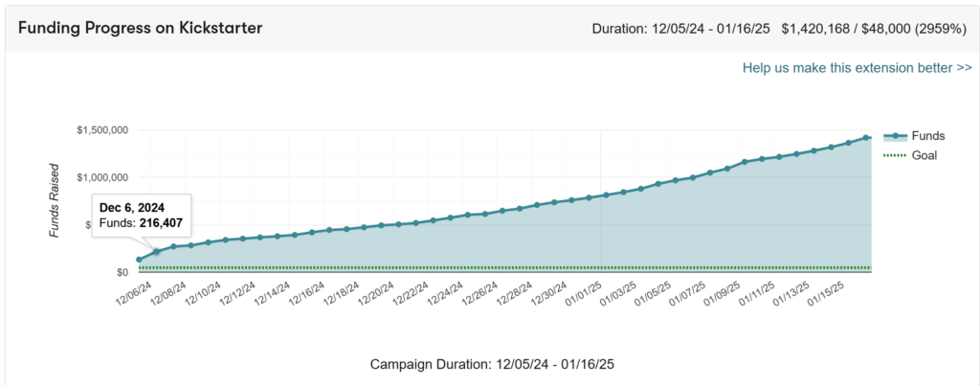Screen dimensions: 980x386
Task: Select the first data point on Funds line
Action: [140, 260]
